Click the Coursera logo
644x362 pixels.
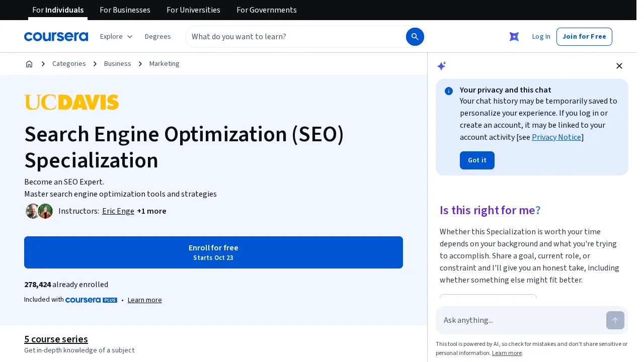click(56, 37)
